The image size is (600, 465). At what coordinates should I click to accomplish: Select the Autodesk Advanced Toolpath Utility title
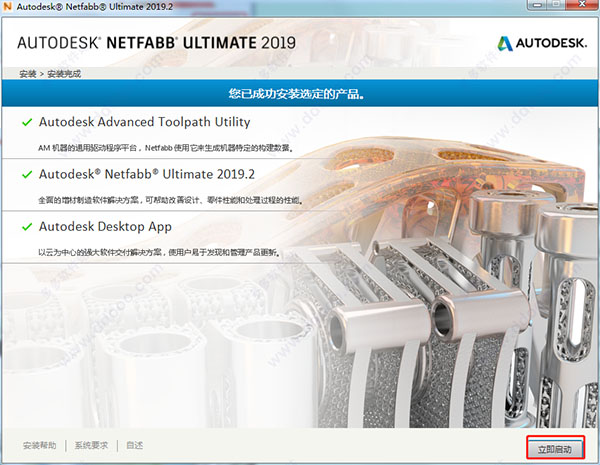tap(145, 122)
